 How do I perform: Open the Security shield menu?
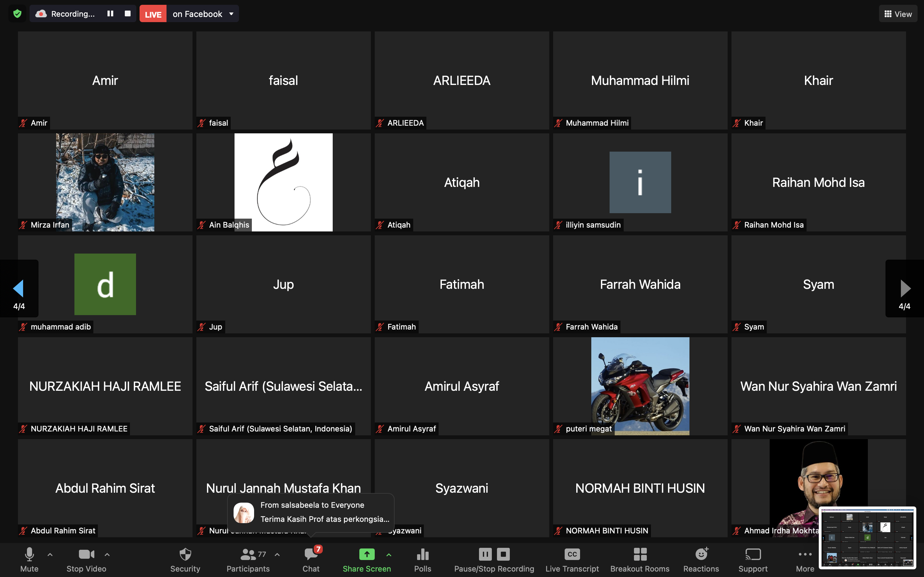(185, 555)
